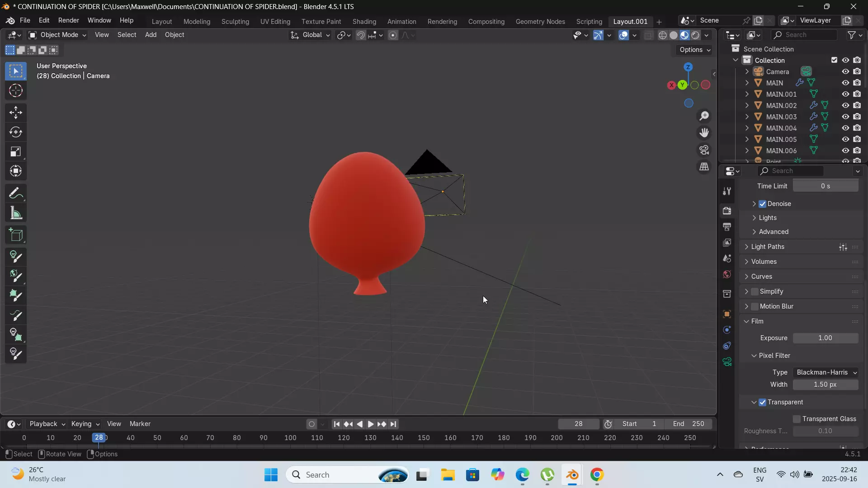Open the Blackman-Harris filter type dropdown
The image size is (868, 488).
pos(826,372)
